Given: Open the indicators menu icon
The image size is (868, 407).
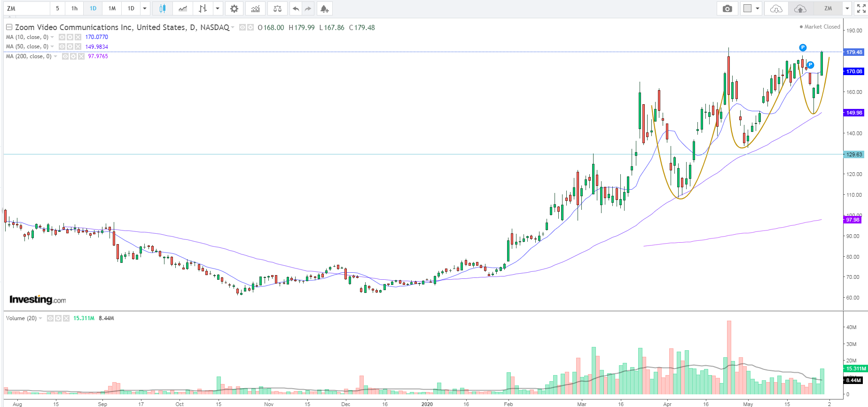Looking at the screenshot, I should click(x=255, y=8).
